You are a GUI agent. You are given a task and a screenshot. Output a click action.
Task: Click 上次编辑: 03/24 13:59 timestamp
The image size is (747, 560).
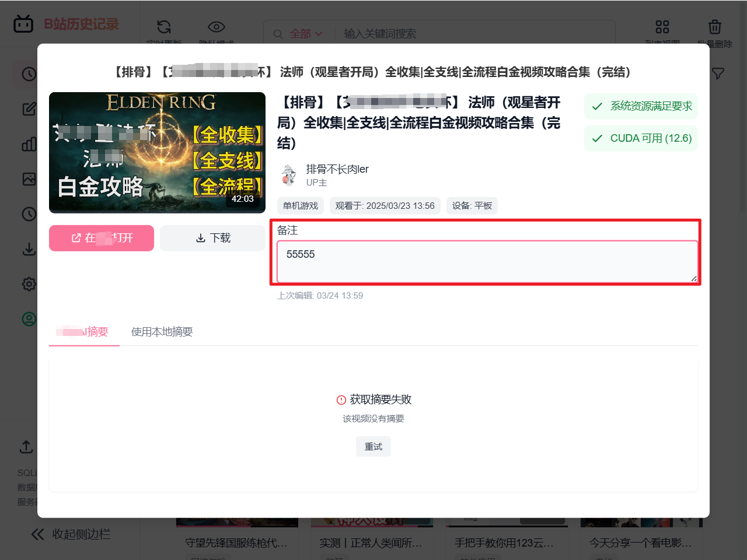click(320, 296)
